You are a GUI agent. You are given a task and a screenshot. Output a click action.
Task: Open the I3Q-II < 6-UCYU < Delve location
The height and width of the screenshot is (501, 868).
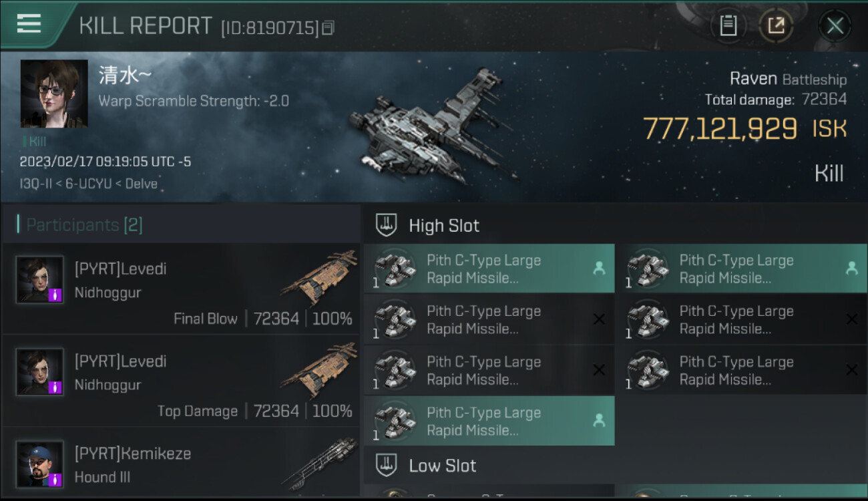click(x=89, y=184)
